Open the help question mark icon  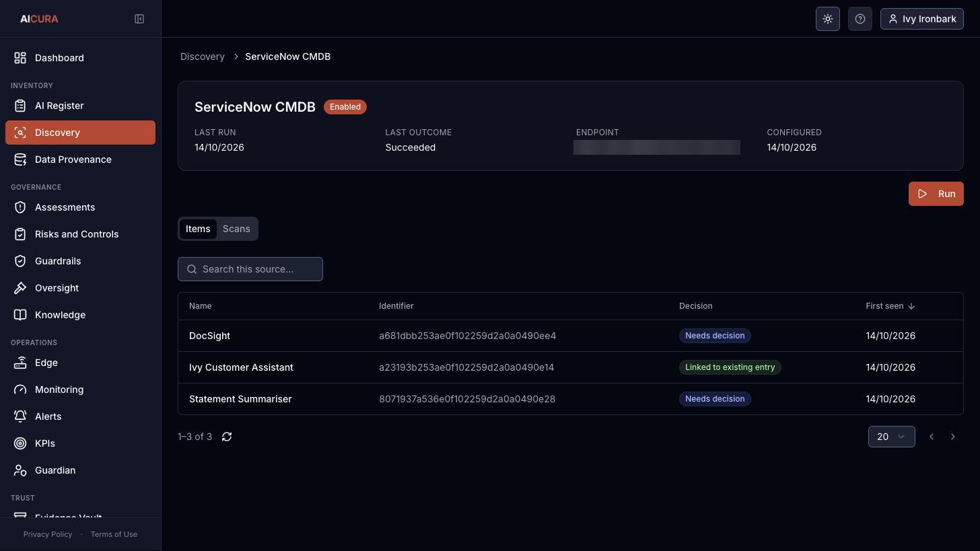coord(860,19)
